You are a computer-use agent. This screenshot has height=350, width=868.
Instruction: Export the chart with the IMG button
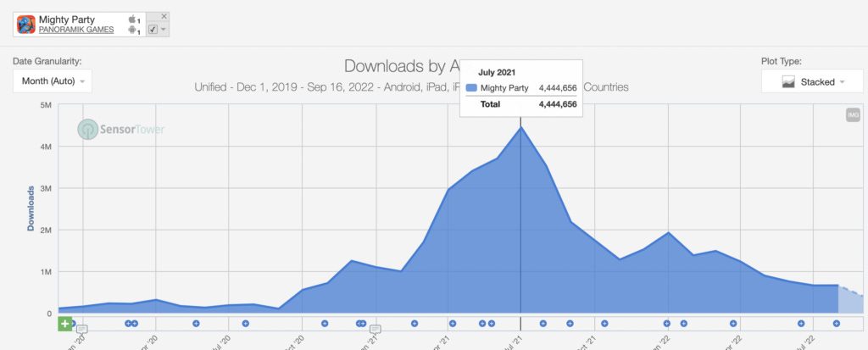(x=853, y=114)
